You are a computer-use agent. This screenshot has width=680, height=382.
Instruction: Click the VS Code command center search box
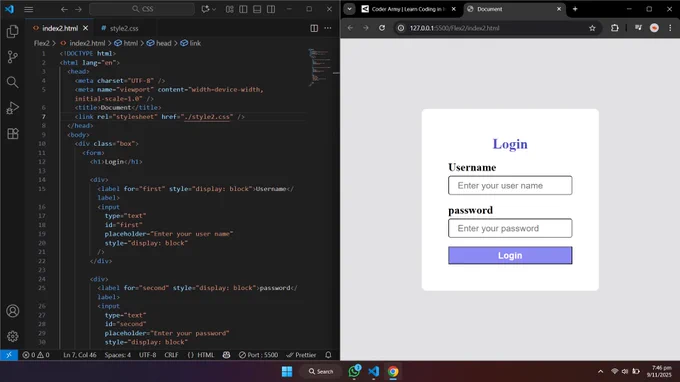[x=142, y=9]
